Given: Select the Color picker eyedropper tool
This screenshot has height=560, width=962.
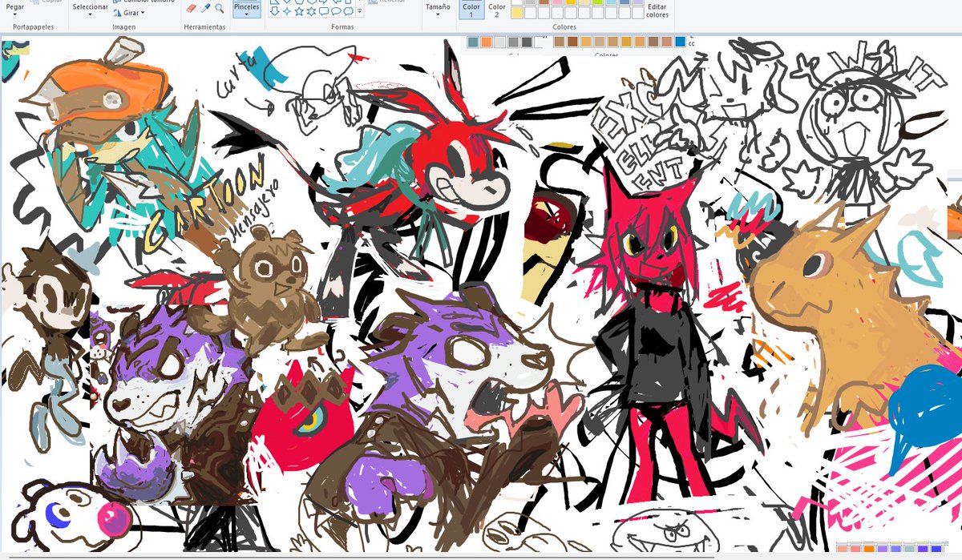Looking at the screenshot, I should tap(205, 8).
